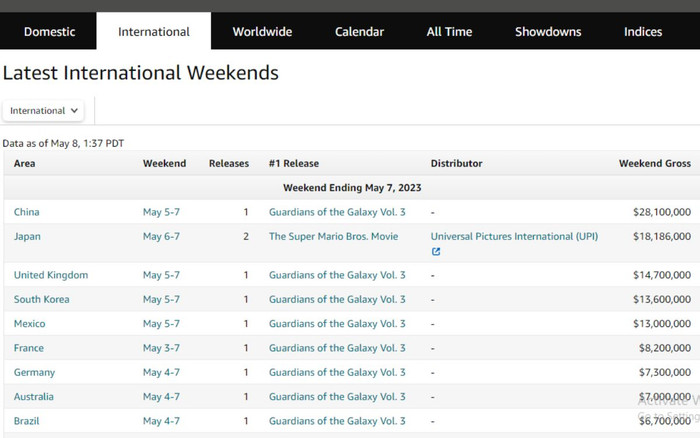Image resolution: width=700 pixels, height=438 pixels.
Task: Open the Universal Pictures International (UPI) distributor link
Action: 514,237
